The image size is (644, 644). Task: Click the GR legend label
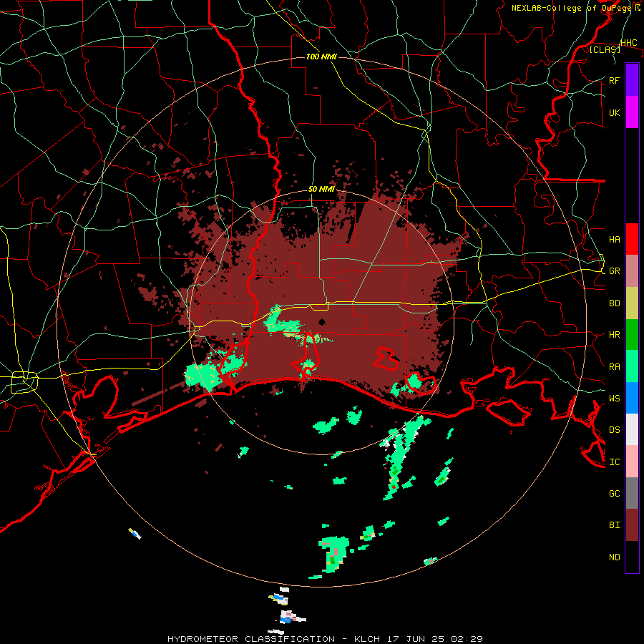tap(614, 271)
